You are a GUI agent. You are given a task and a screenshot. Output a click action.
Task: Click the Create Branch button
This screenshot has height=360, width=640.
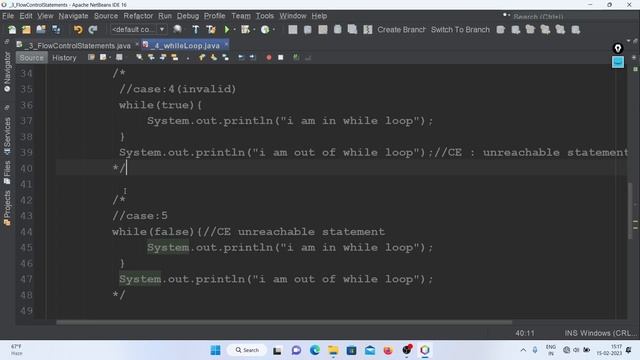tap(401, 29)
